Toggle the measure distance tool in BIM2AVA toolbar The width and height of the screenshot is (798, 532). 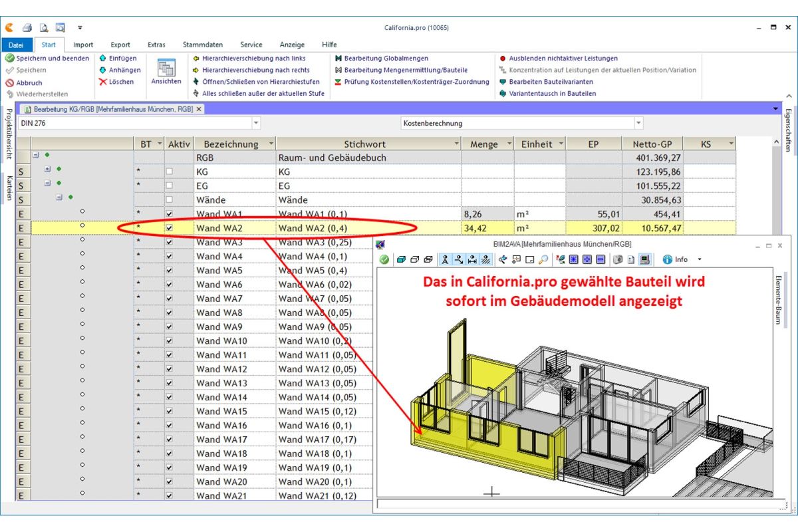coord(472,259)
